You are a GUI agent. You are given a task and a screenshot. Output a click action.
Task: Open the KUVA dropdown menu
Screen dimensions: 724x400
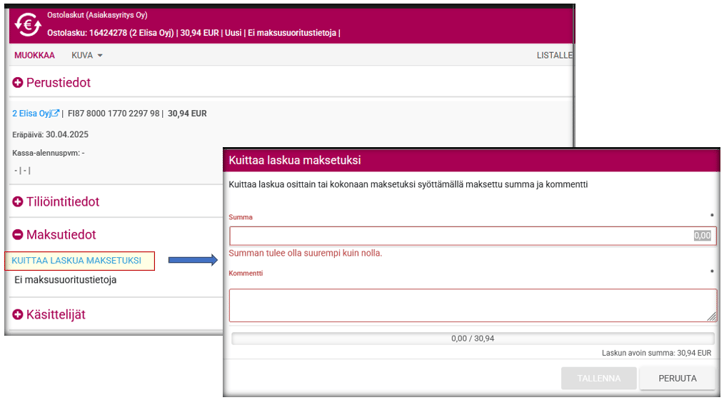tap(87, 55)
